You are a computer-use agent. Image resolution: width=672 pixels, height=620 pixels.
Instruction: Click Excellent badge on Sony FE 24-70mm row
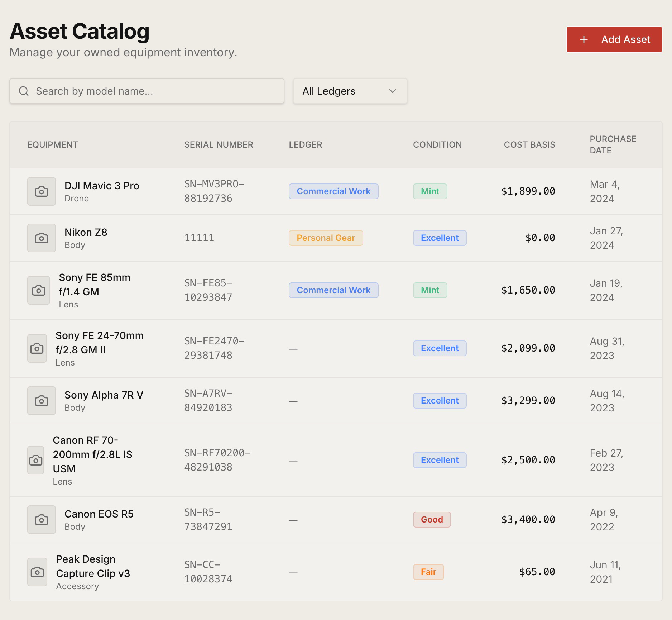pyautogui.click(x=440, y=348)
